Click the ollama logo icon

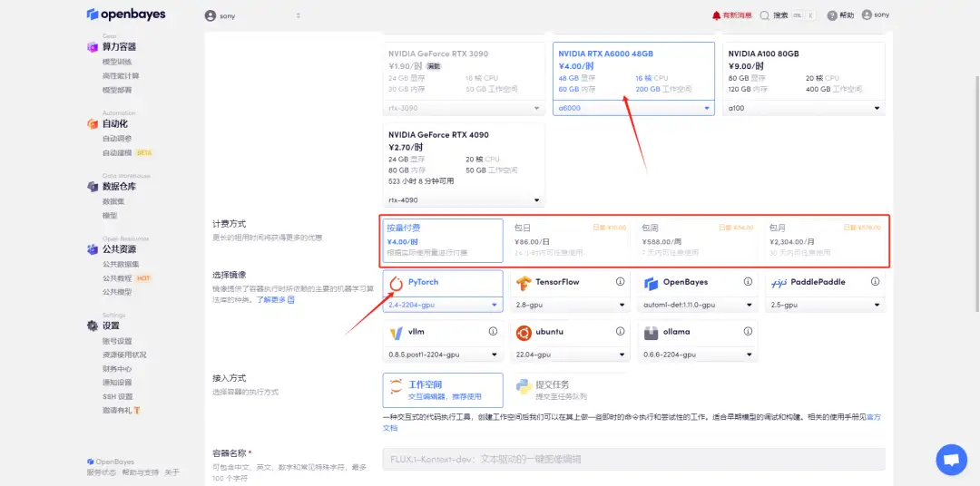pos(652,333)
